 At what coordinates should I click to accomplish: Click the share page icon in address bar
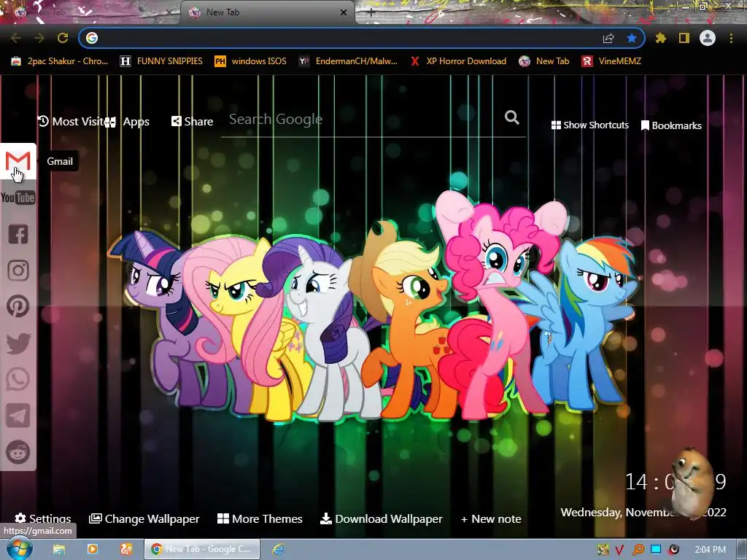pyautogui.click(x=608, y=38)
